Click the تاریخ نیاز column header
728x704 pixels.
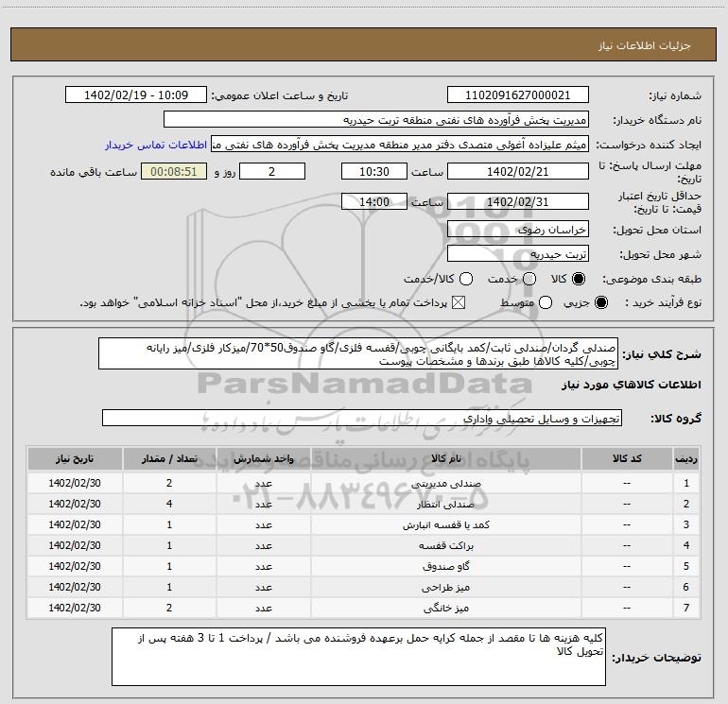75,458
